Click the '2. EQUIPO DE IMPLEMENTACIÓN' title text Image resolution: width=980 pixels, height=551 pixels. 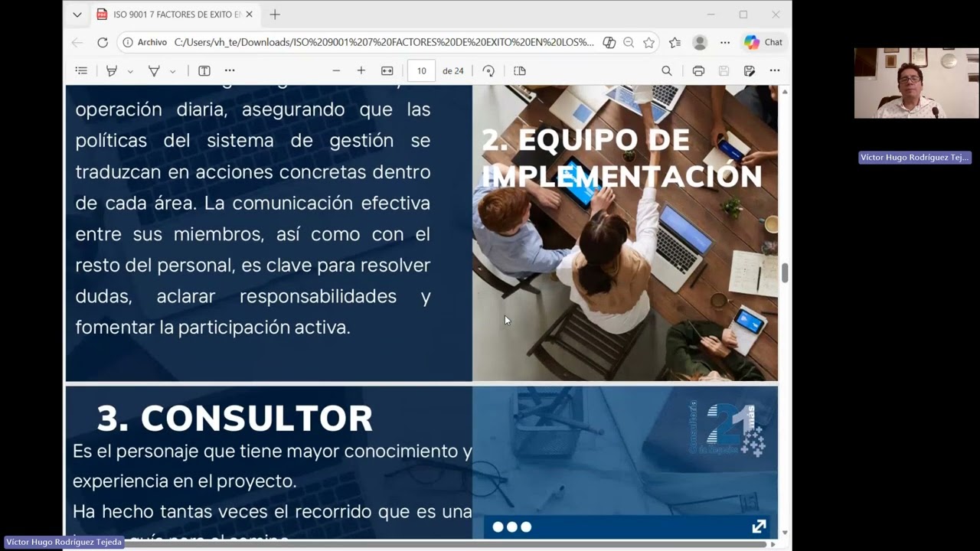coord(622,158)
